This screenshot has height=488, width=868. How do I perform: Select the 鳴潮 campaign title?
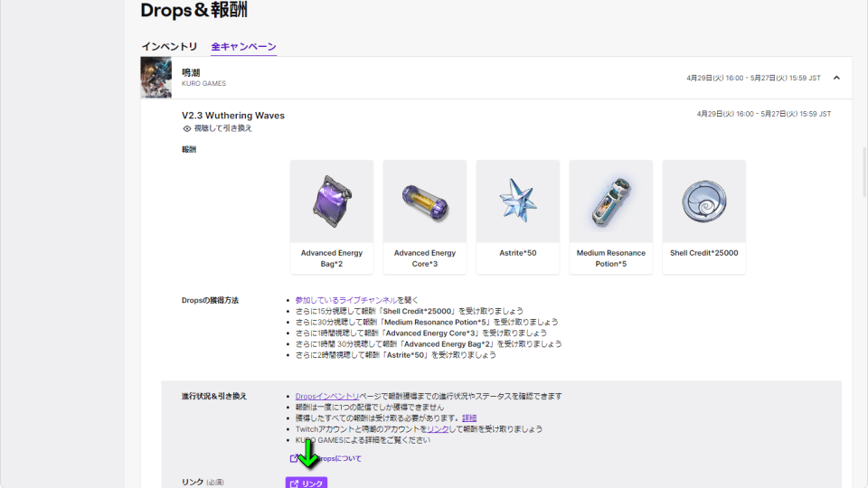tap(191, 72)
